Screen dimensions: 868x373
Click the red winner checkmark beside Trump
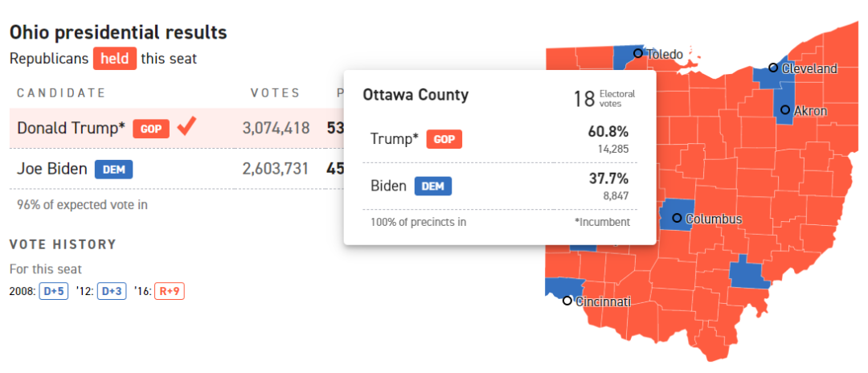pos(186,126)
